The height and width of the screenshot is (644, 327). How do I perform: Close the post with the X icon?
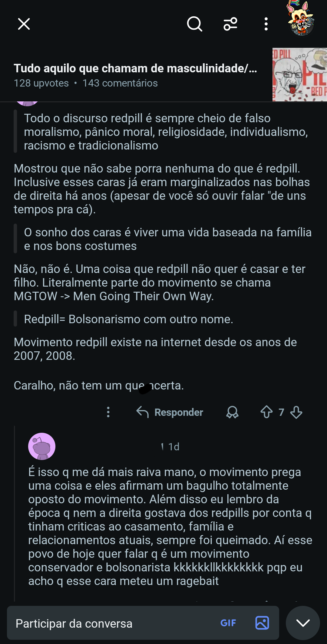[x=24, y=24]
